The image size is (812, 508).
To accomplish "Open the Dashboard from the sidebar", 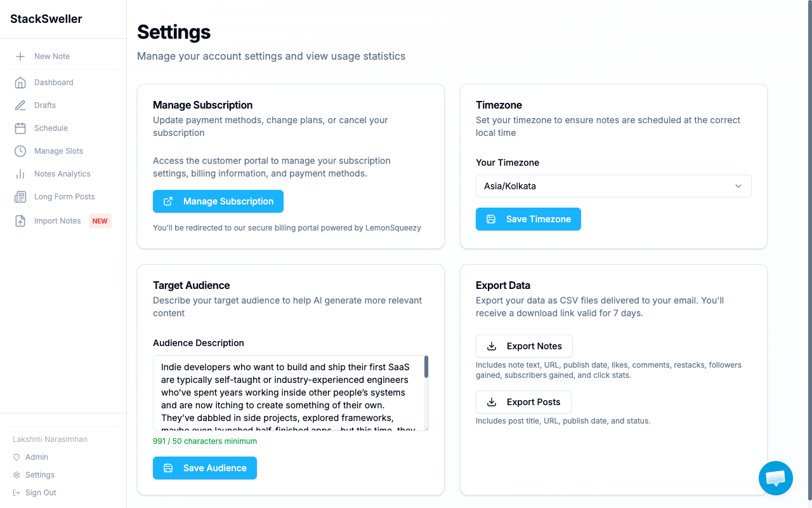I will point(20,83).
